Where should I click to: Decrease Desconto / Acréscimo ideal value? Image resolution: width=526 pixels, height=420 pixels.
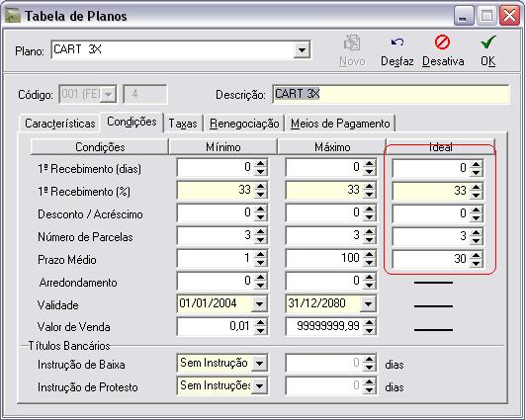pos(476,217)
